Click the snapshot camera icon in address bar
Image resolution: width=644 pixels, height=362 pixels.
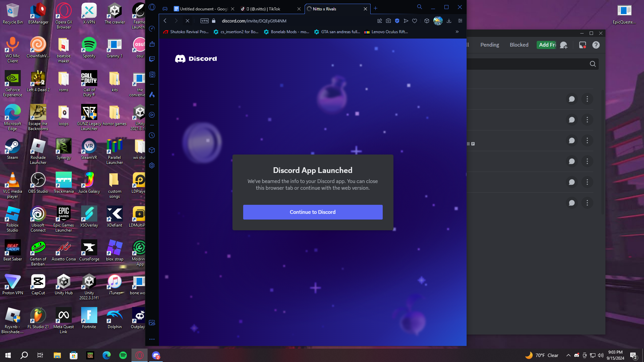coord(388,21)
